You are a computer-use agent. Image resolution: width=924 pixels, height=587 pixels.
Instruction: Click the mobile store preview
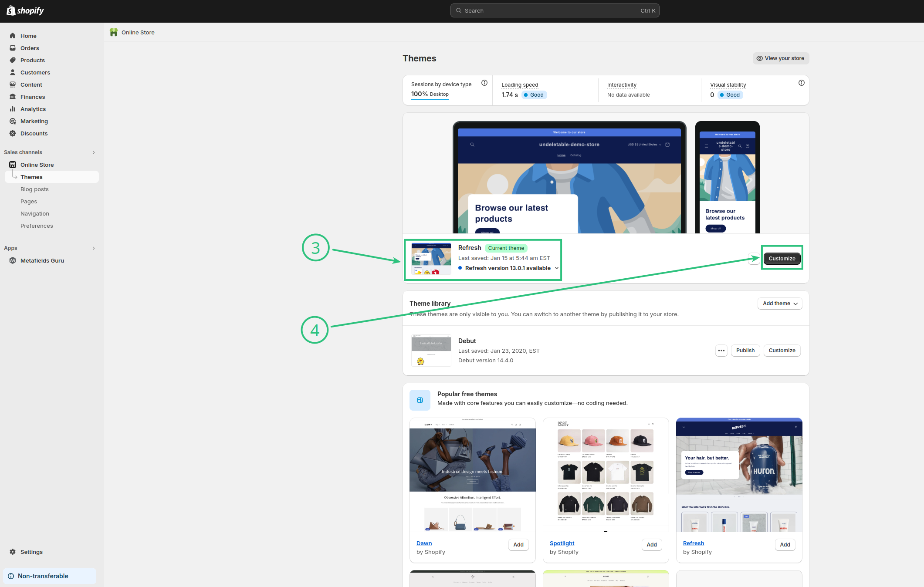coord(728,178)
